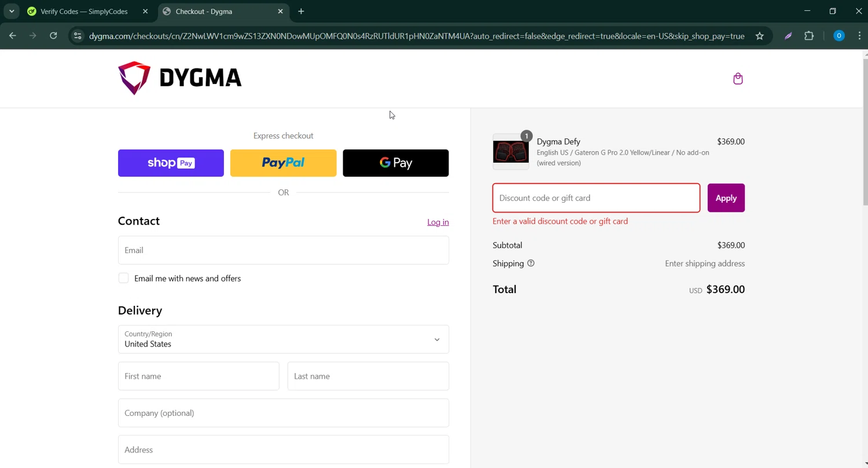Click the Company (optional) field
Screen dimensions: 868x468
coord(284,413)
